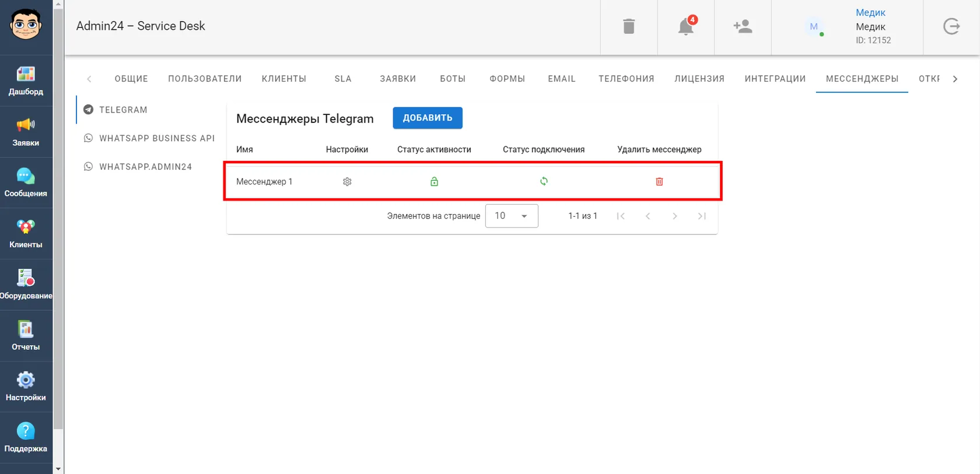Switch to the КЛИЕНТЫ tab
The image size is (980, 474).
(284, 79)
